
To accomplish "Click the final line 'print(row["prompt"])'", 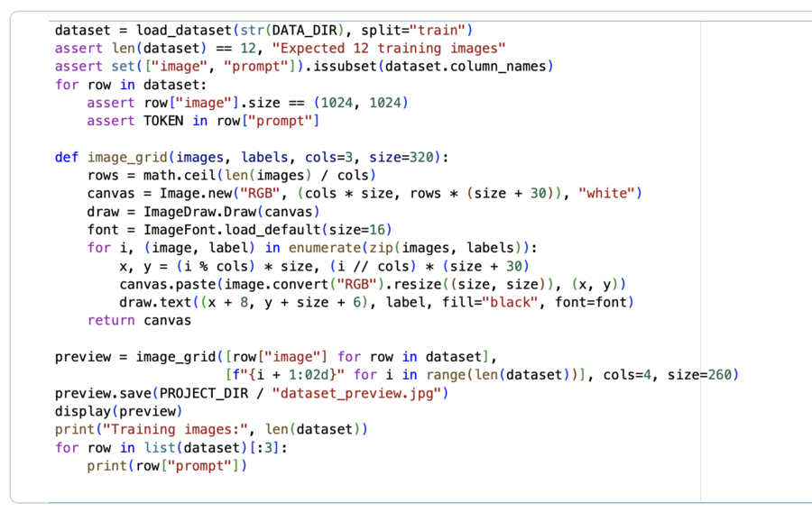I will [x=167, y=466].
